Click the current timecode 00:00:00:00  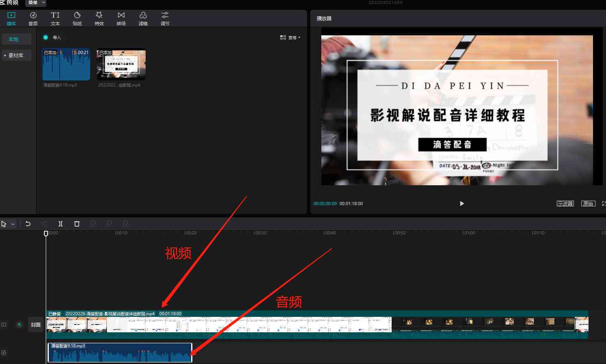(x=325, y=204)
